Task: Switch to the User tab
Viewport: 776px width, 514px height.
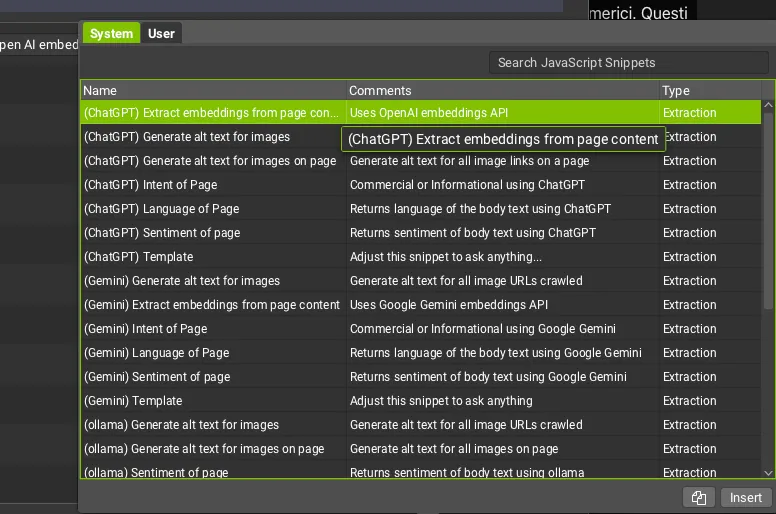Action: point(161,33)
